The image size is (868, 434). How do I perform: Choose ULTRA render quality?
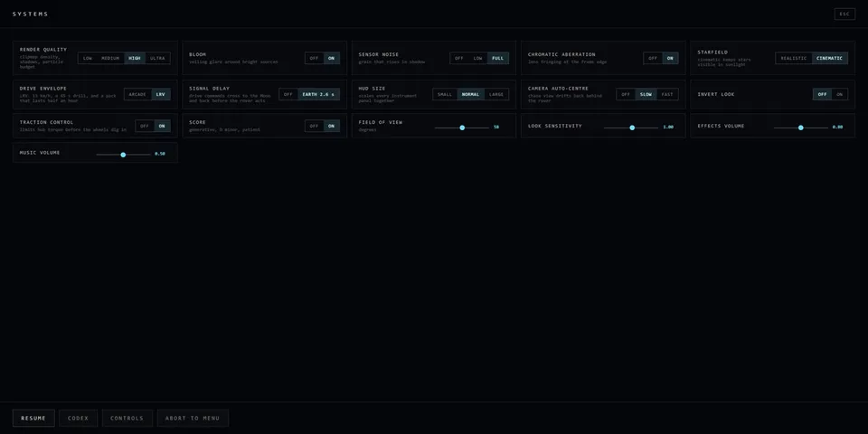pos(157,58)
